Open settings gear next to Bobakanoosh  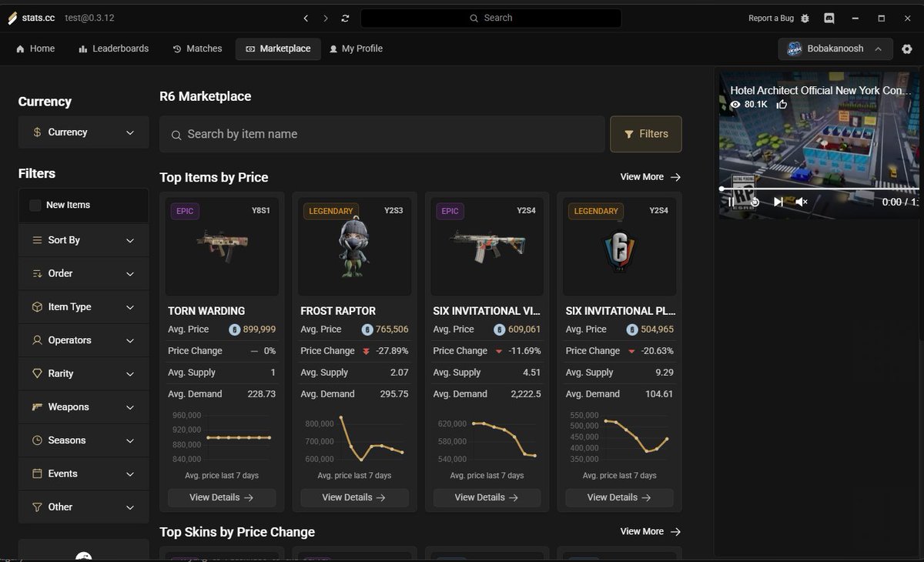pyautogui.click(x=907, y=49)
